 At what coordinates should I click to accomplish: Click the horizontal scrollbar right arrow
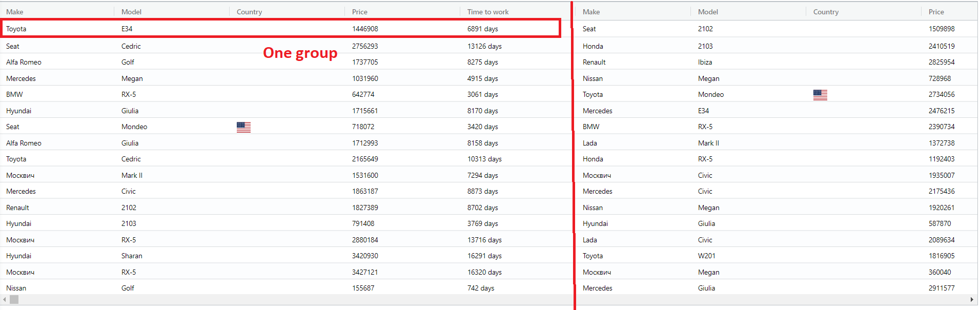972,299
